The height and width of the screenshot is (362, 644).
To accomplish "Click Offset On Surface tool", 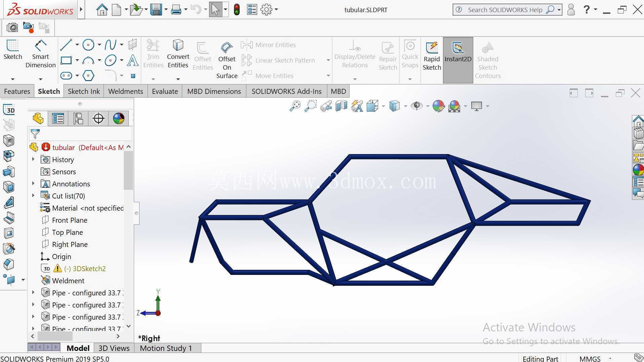I will 227,61.
